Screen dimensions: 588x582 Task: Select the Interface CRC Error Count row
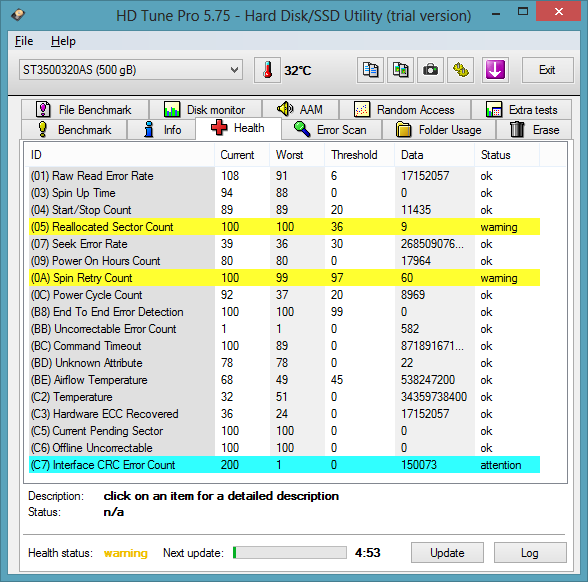tap(284, 465)
